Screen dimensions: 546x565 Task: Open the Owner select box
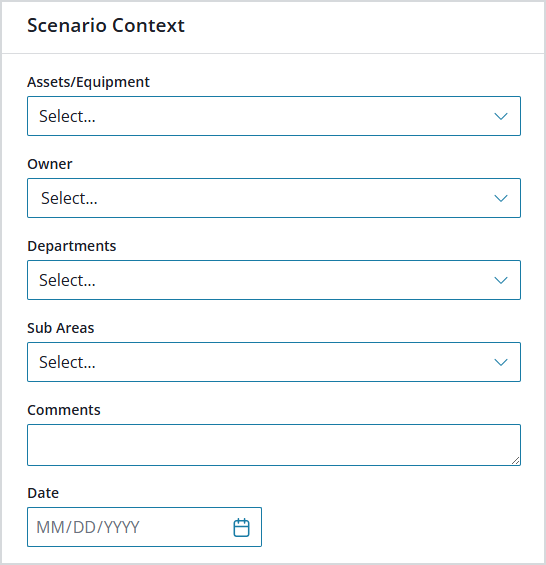click(x=274, y=198)
